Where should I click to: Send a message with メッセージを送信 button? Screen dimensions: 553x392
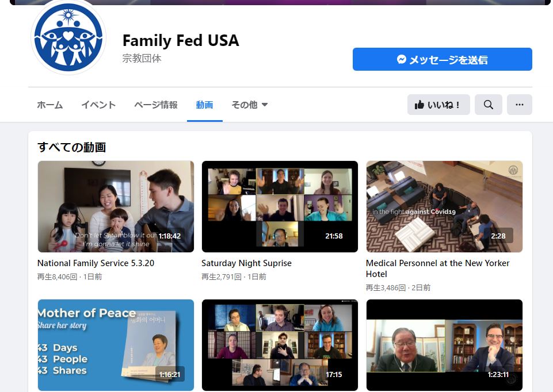coord(443,59)
